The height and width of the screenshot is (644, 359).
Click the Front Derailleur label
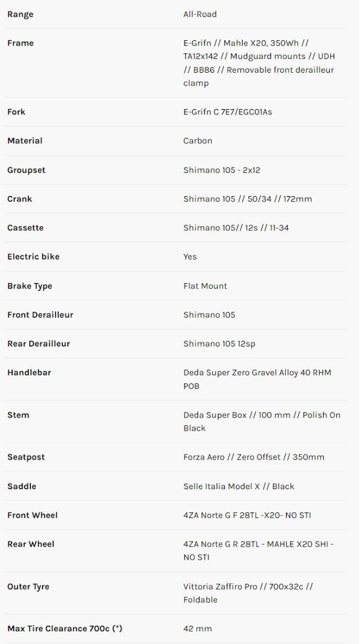40,315
